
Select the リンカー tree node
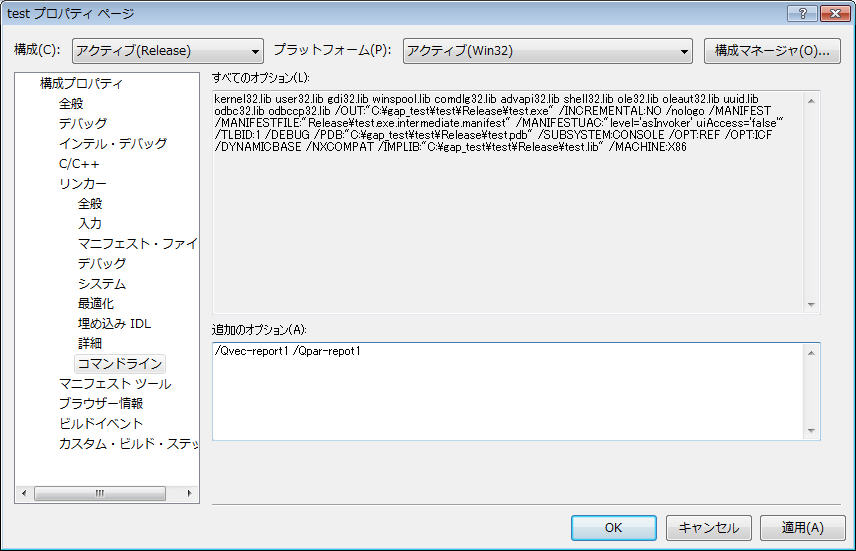[82, 183]
